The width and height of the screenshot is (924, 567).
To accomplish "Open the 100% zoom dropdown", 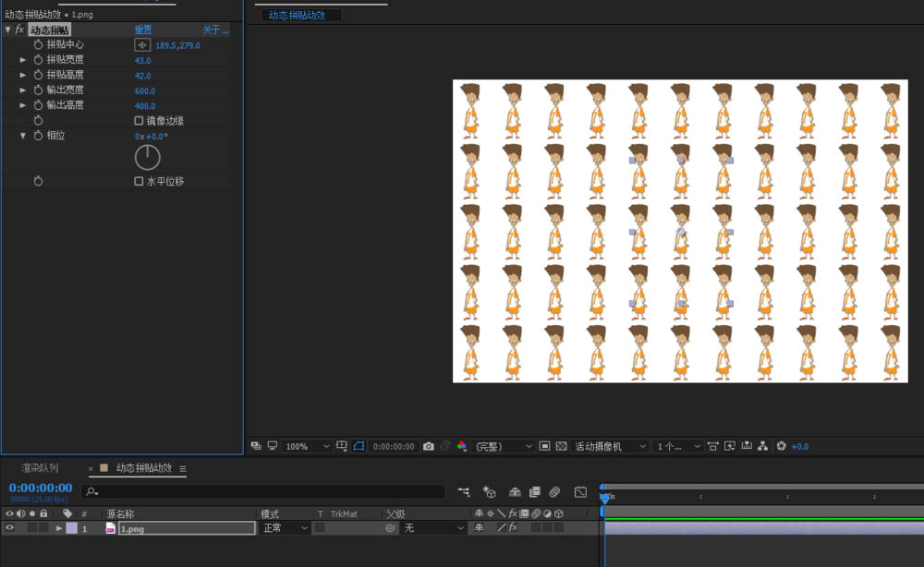I will point(307,446).
